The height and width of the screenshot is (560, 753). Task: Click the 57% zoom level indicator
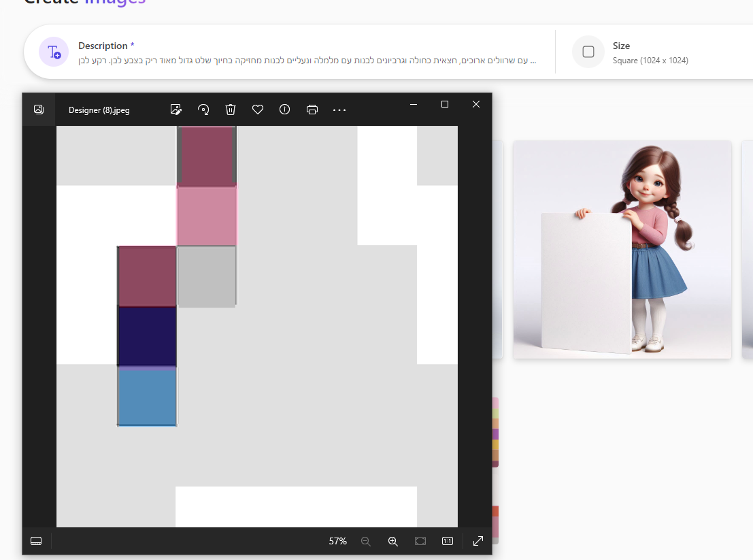coord(337,541)
